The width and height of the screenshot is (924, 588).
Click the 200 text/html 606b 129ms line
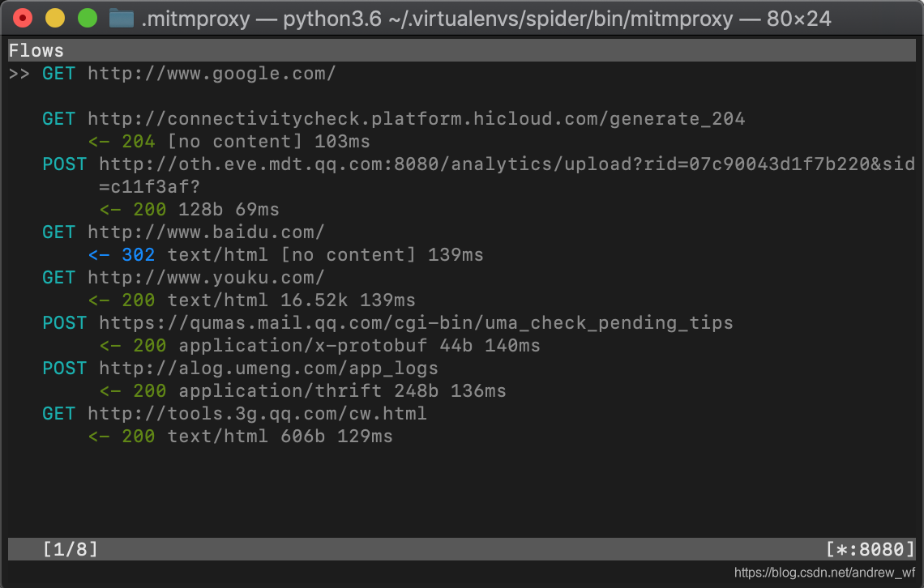(241, 437)
